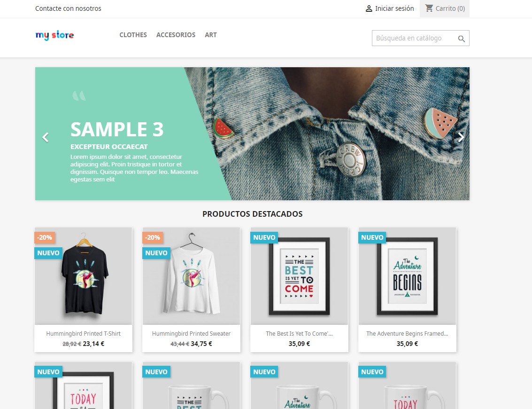Advance carousel with right arrow
The width and height of the screenshot is (532, 409).
tap(461, 137)
